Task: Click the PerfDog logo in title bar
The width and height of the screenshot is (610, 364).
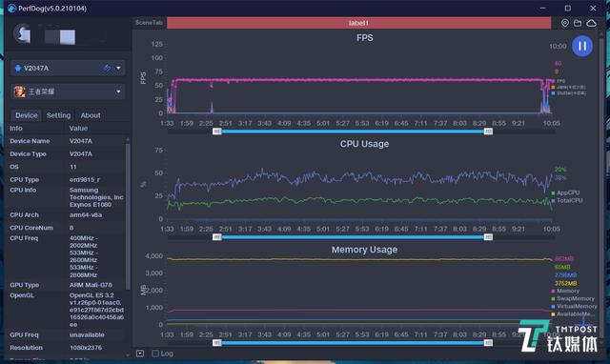Action: (11, 9)
